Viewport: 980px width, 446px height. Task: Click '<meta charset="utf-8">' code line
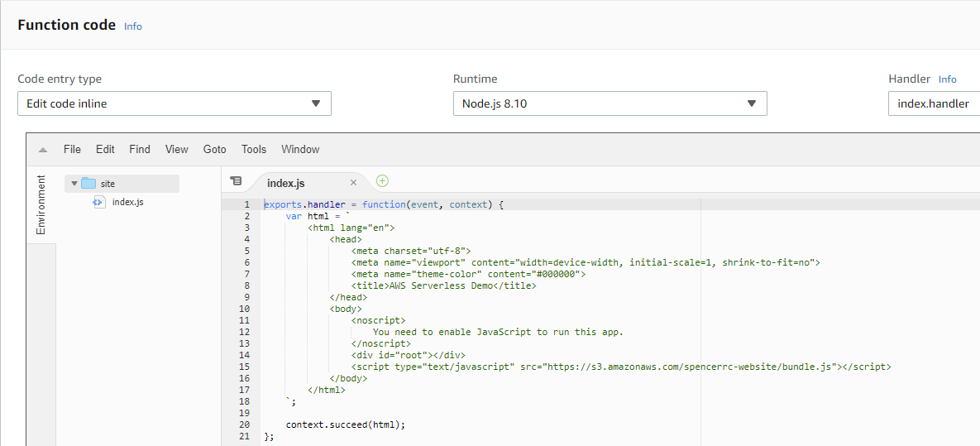pyautogui.click(x=411, y=251)
